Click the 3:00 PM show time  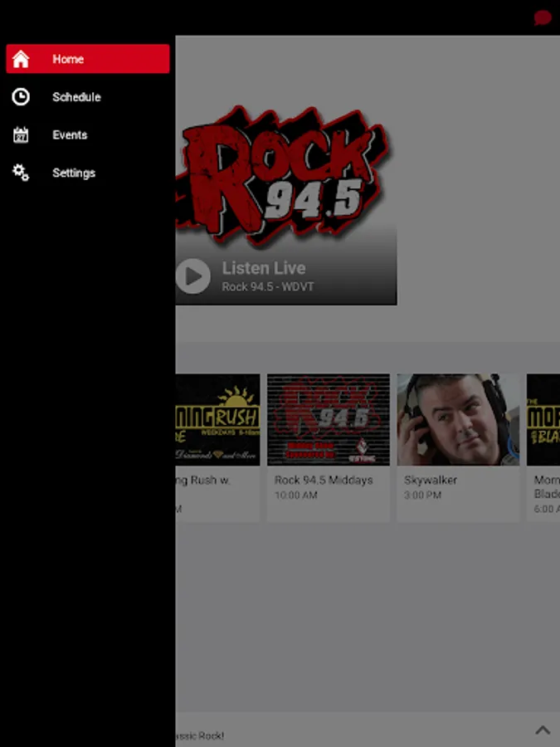(422, 496)
